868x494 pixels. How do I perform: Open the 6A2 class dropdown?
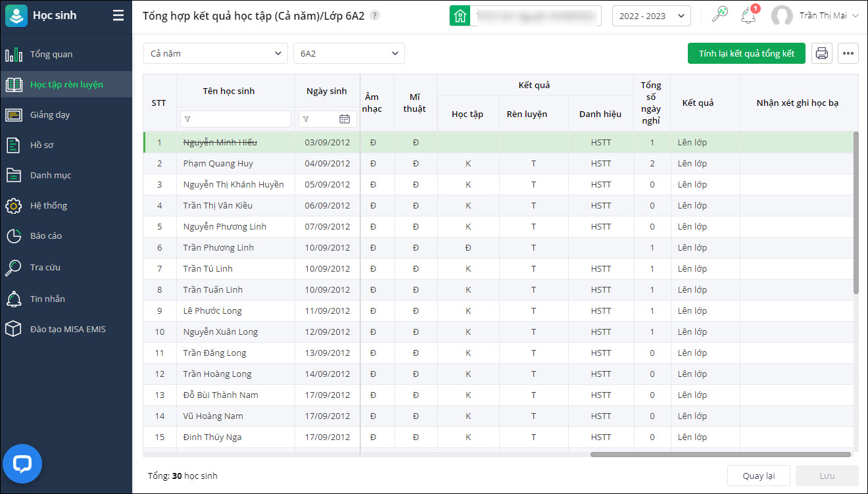[349, 53]
